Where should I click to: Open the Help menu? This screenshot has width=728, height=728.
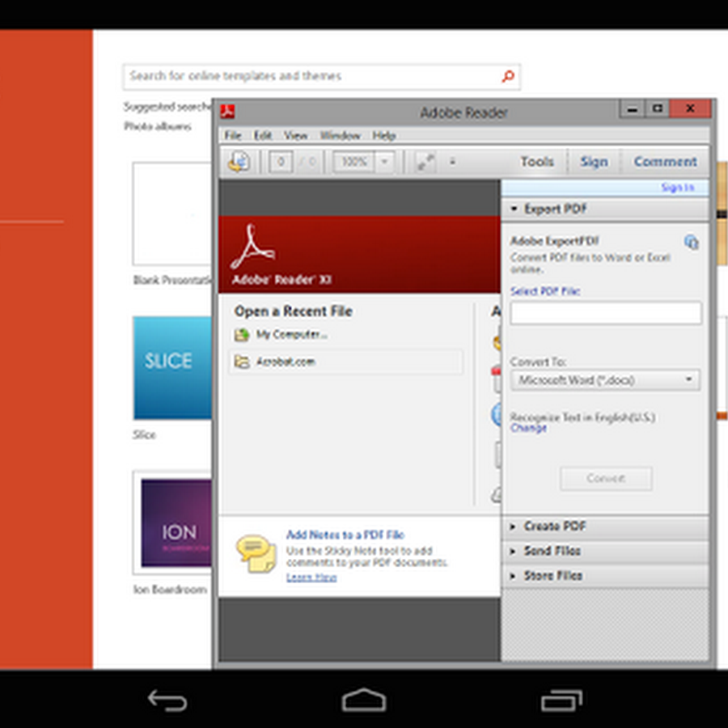click(384, 136)
